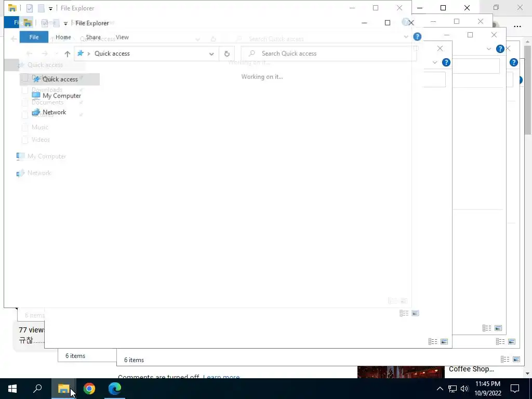Minimize the frontmost File Explorer window
The width and height of the screenshot is (532, 399).
coord(364,23)
